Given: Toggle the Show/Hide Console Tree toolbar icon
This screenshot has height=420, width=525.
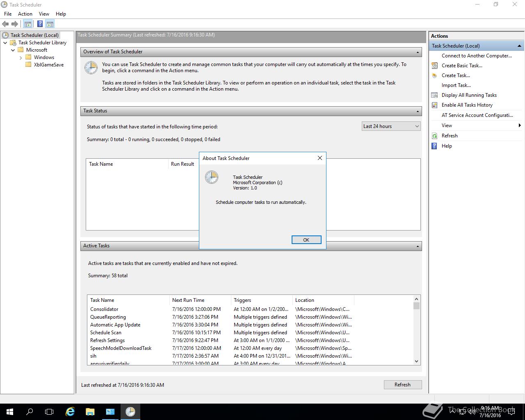Looking at the screenshot, I should pos(27,24).
